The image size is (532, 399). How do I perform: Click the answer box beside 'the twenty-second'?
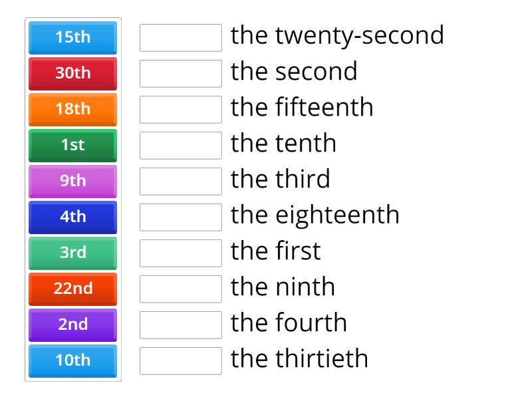(x=180, y=38)
